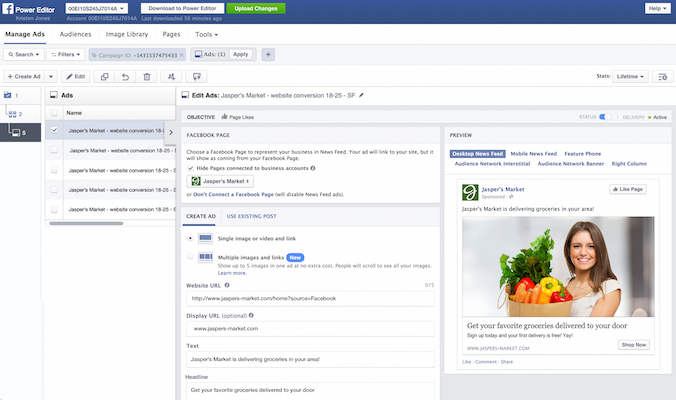Show Mobile News Feed preview
Image resolution: width=676 pixels, height=400 pixels.
(x=534, y=154)
